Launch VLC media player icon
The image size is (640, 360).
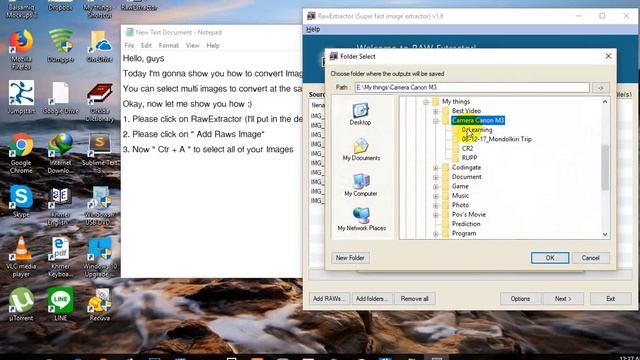pos(21,257)
